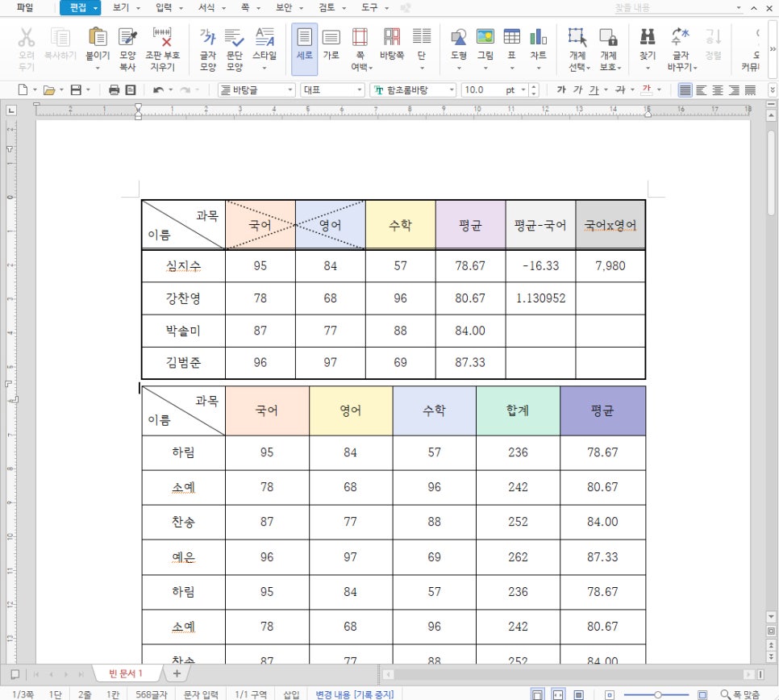Click the 스타일 styles icon
Image resolution: width=779 pixels, height=700 pixels.
[265, 38]
